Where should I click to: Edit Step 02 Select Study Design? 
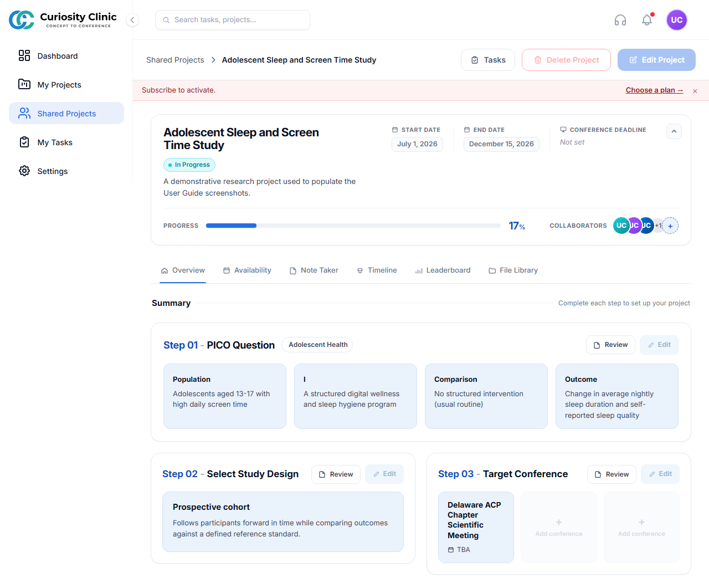(384, 474)
